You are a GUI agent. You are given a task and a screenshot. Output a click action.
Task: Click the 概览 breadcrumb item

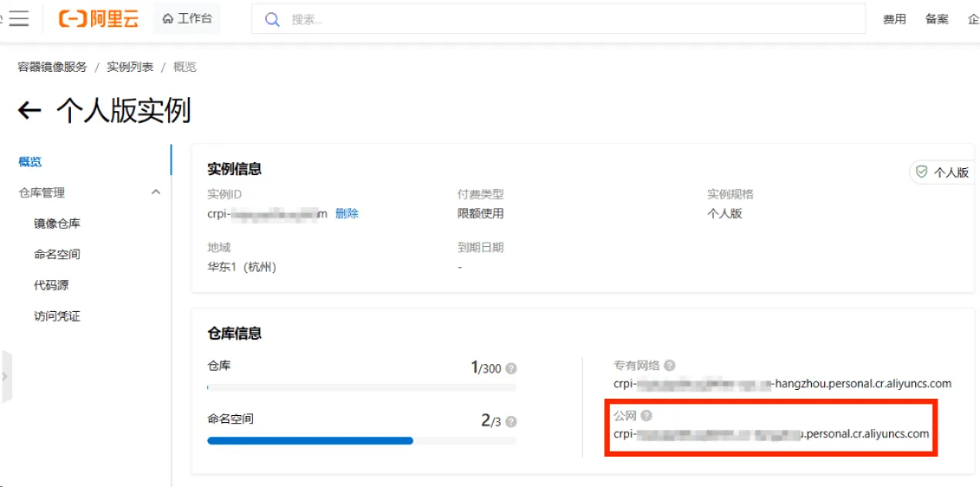[x=185, y=67]
